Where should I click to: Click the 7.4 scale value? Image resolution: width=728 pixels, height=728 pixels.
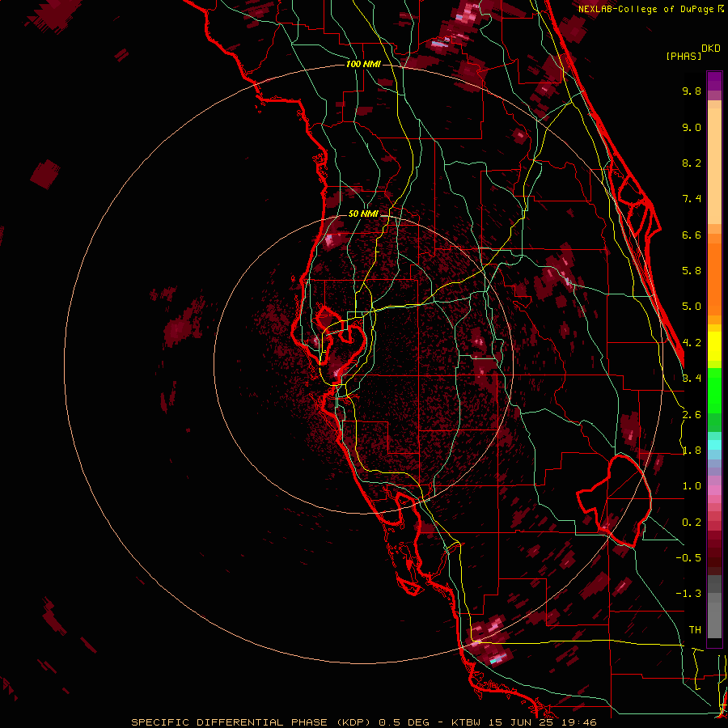coord(692,199)
